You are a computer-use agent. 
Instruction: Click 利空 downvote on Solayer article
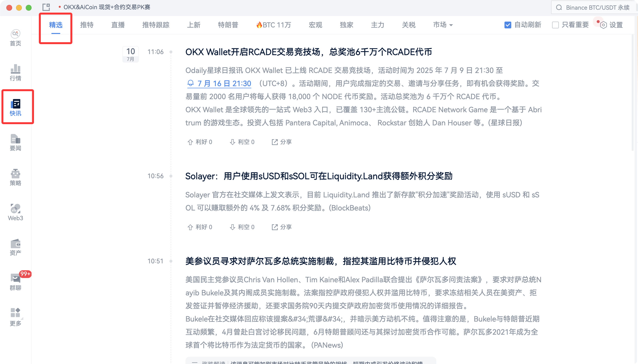242,227
